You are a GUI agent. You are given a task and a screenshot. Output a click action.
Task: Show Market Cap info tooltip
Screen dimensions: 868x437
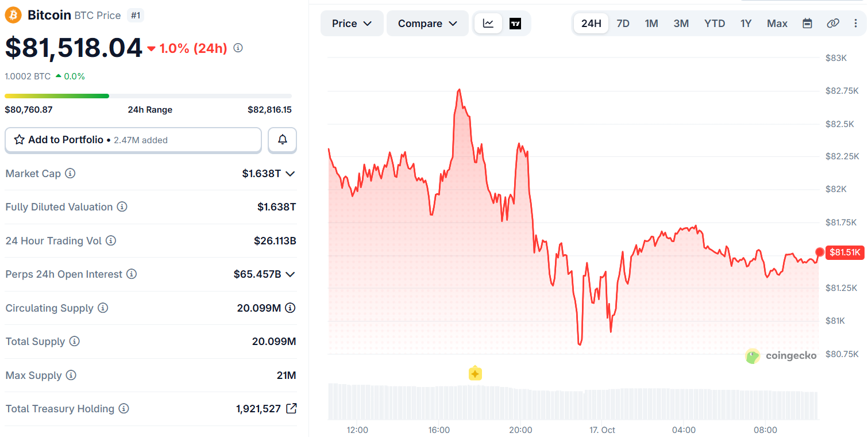(x=70, y=173)
